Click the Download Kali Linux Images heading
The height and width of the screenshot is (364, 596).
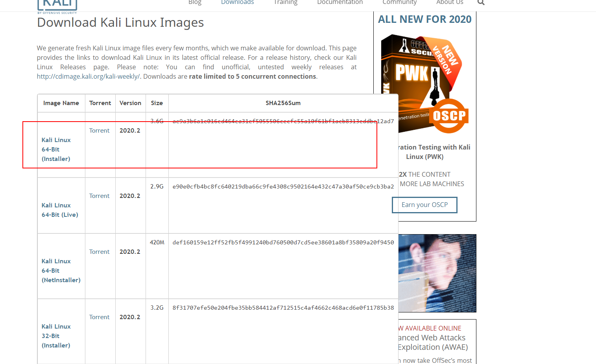click(120, 23)
